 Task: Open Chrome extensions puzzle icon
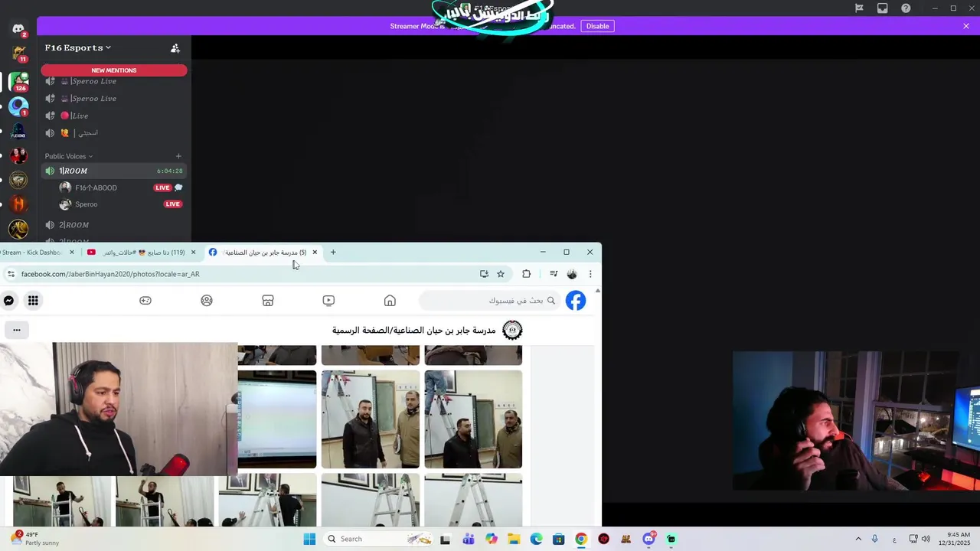(x=526, y=274)
